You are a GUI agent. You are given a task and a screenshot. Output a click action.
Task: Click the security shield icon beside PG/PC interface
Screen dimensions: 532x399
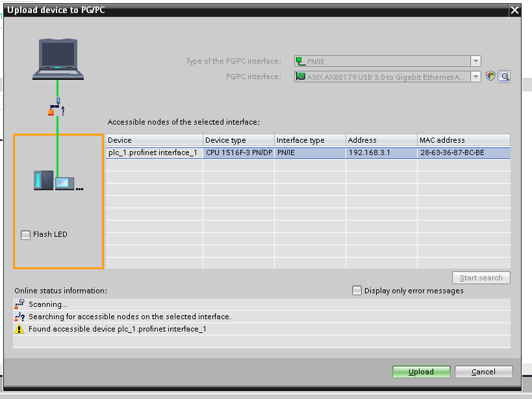tap(490, 76)
